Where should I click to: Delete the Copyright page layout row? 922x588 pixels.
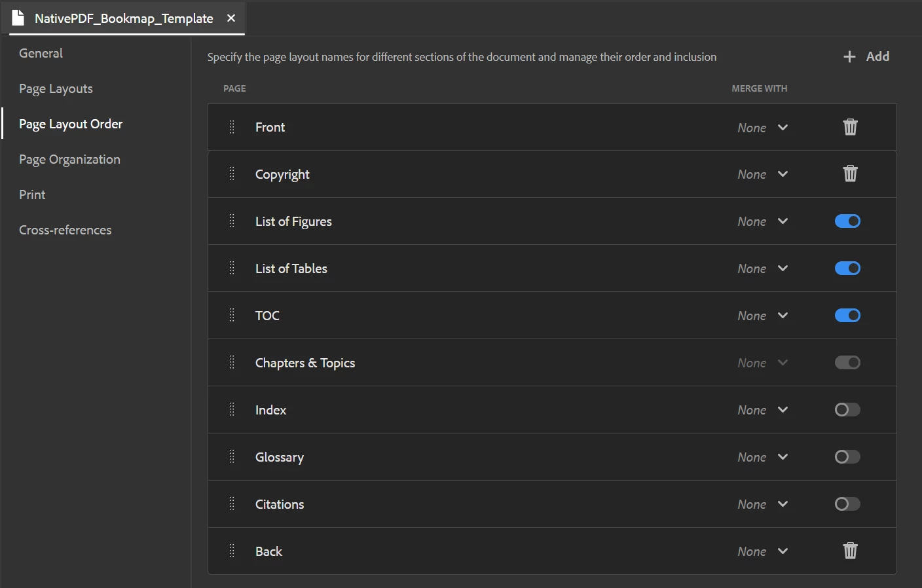click(x=850, y=174)
